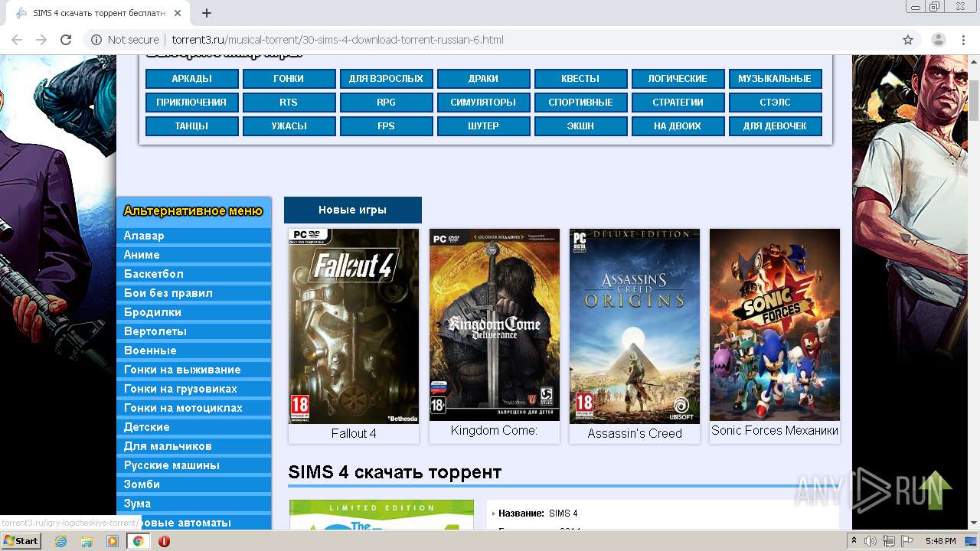Image resolution: width=980 pixels, height=551 pixels.
Task: Select RTS genre button
Action: click(x=289, y=103)
